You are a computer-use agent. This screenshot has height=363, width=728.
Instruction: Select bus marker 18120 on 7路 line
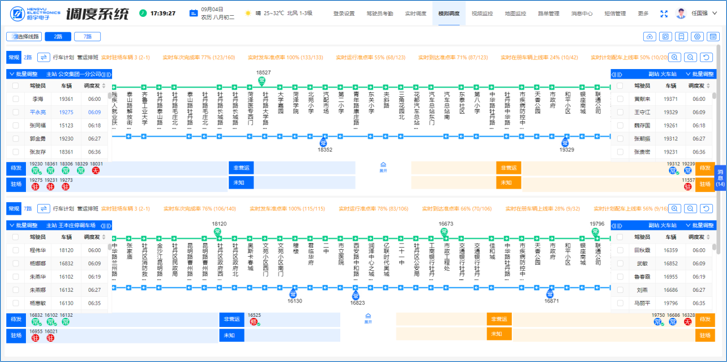217,232
